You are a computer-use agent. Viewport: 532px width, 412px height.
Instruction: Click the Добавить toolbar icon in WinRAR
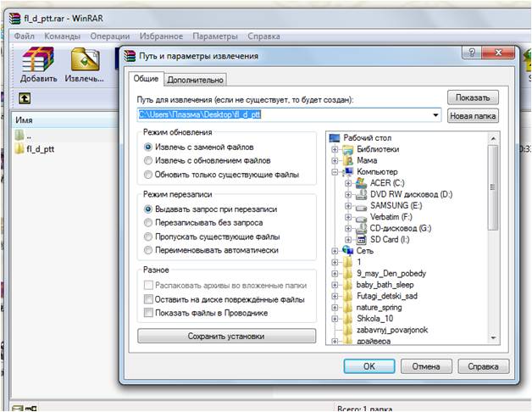[38, 64]
